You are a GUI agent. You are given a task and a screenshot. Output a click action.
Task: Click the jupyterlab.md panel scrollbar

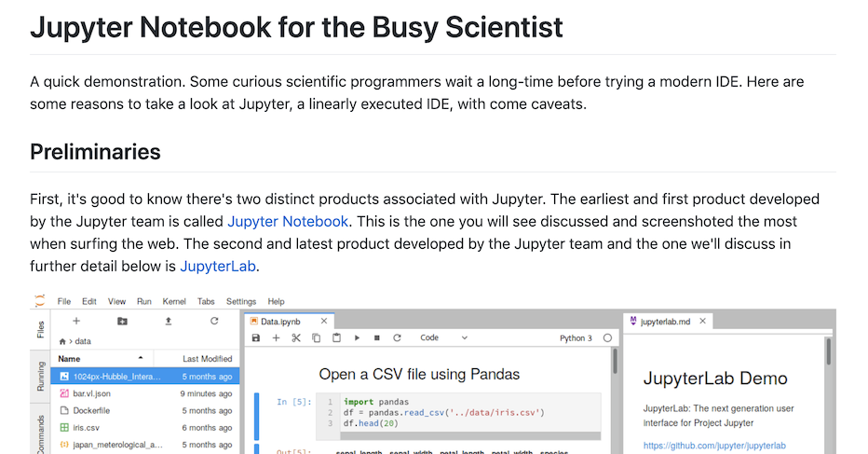coord(828,351)
